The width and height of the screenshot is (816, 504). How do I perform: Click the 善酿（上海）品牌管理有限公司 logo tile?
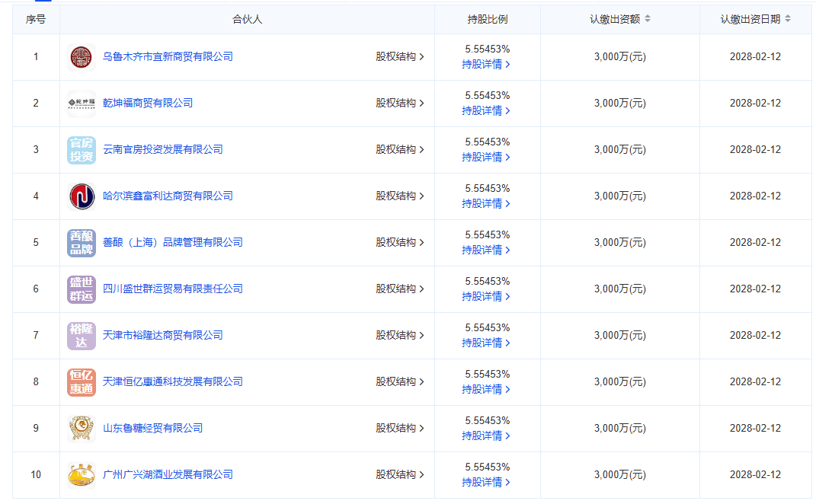(x=82, y=242)
